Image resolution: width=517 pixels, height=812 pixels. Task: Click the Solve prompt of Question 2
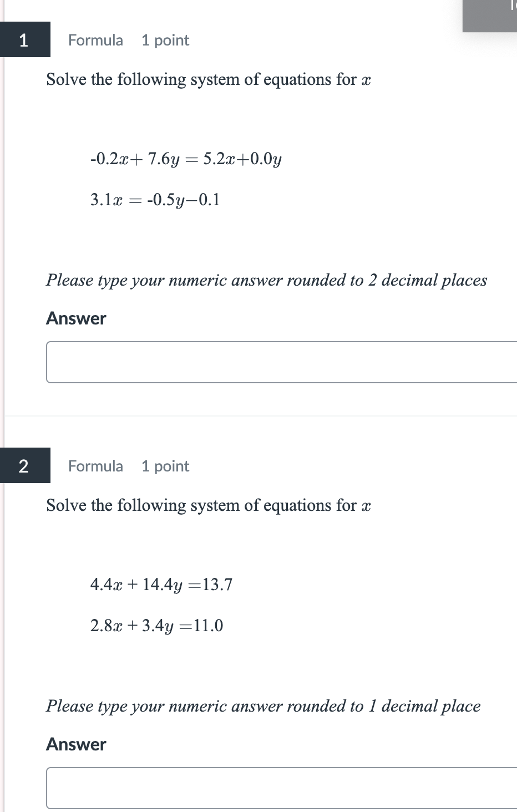click(208, 505)
